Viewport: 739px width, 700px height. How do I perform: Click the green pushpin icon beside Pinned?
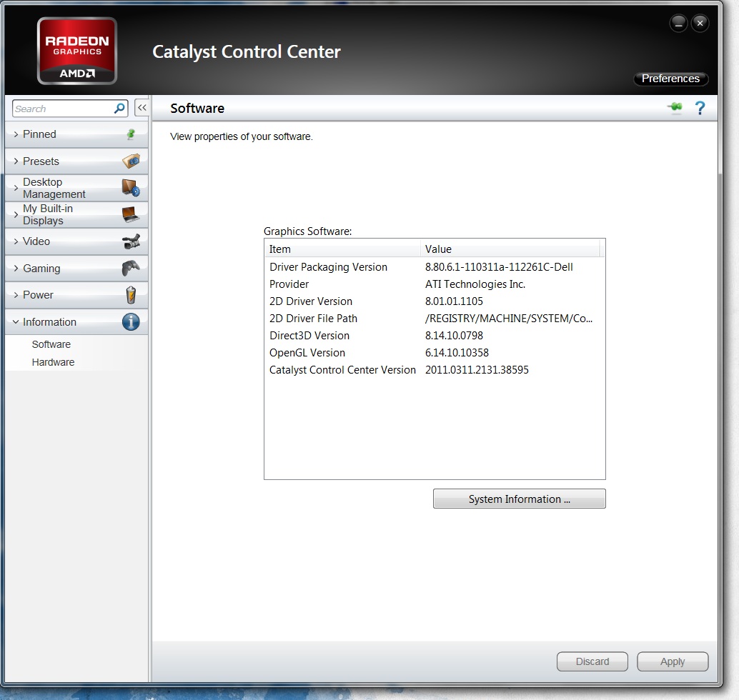(x=131, y=134)
